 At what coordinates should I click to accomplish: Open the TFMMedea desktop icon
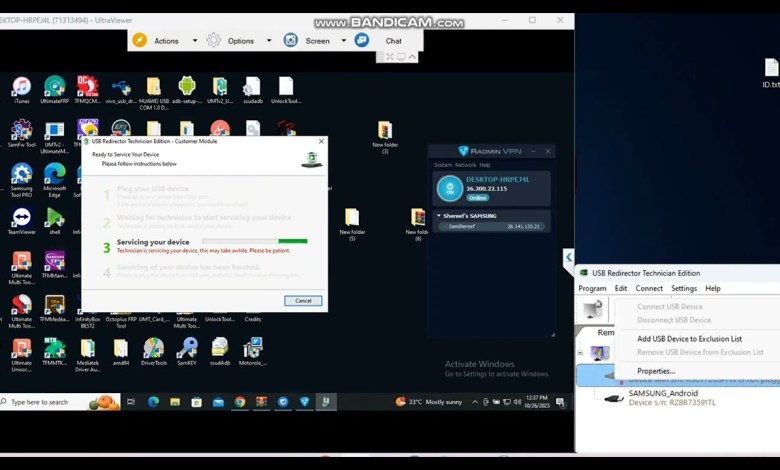(55, 308)
